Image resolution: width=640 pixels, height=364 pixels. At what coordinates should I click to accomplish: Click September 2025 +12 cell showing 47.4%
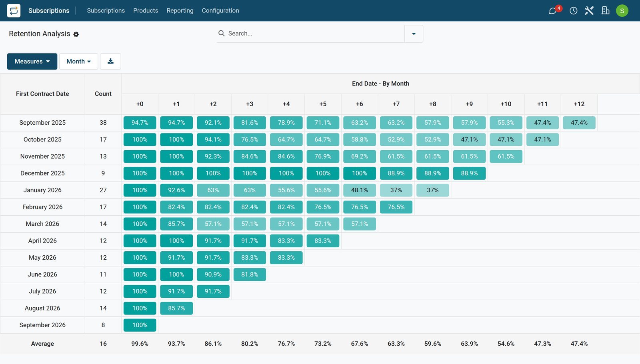(x=579, y=123)
